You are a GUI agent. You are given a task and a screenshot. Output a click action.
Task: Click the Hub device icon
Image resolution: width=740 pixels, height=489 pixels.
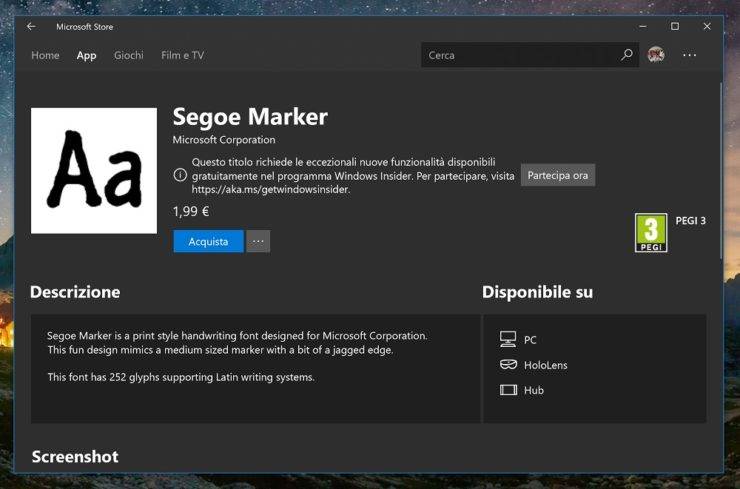(x=508, y=390)
